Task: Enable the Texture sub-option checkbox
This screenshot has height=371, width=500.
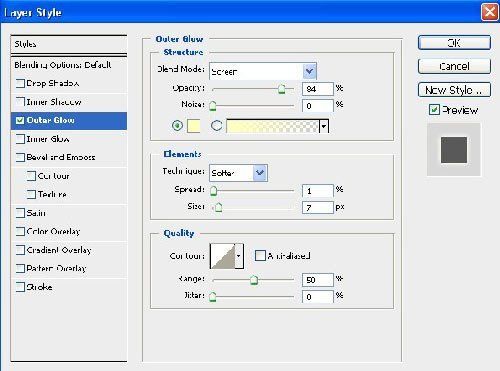Action: [31, 194]
